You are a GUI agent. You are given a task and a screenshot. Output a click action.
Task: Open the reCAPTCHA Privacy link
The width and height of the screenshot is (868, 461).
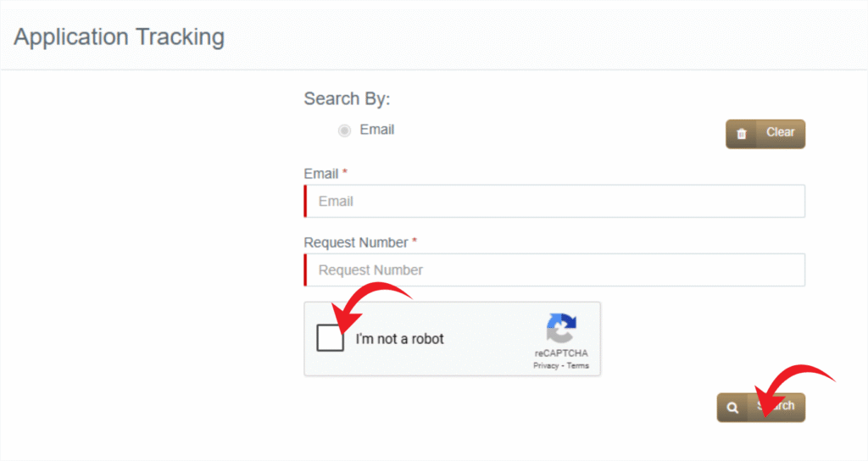click(x=546, y=366)
